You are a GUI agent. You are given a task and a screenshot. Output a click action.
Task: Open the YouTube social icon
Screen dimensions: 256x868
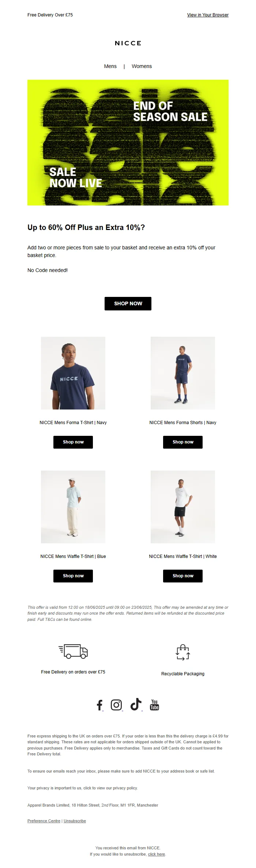[x=155, y=705]
